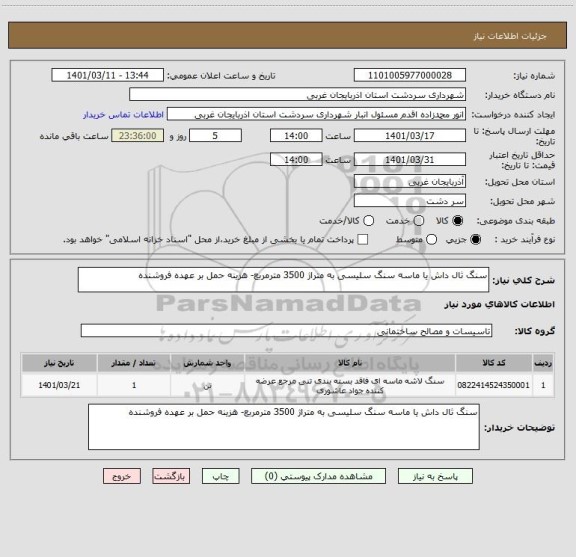Click the شرح کلی نیاز description text area
Image resolution: width=576 pixels, height=557 pixels.
283,280
